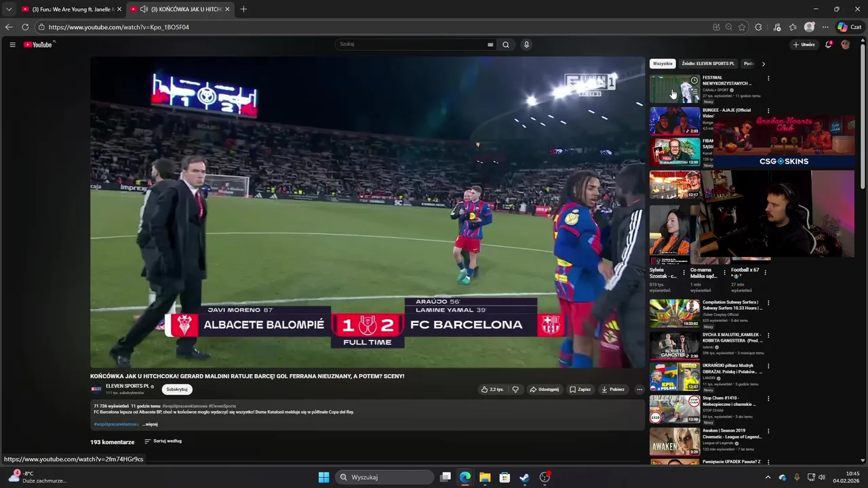Open the YouTube guide hamburger menu

12,45
